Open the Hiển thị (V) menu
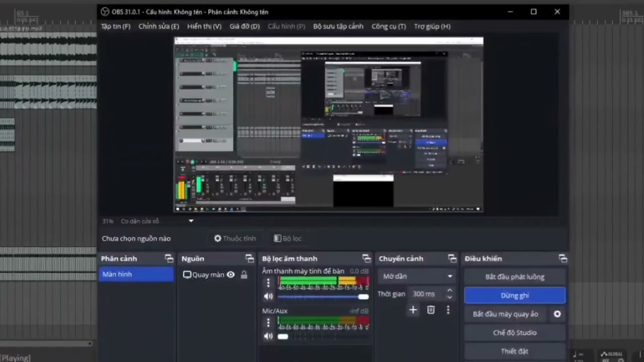 pos(204,26)
